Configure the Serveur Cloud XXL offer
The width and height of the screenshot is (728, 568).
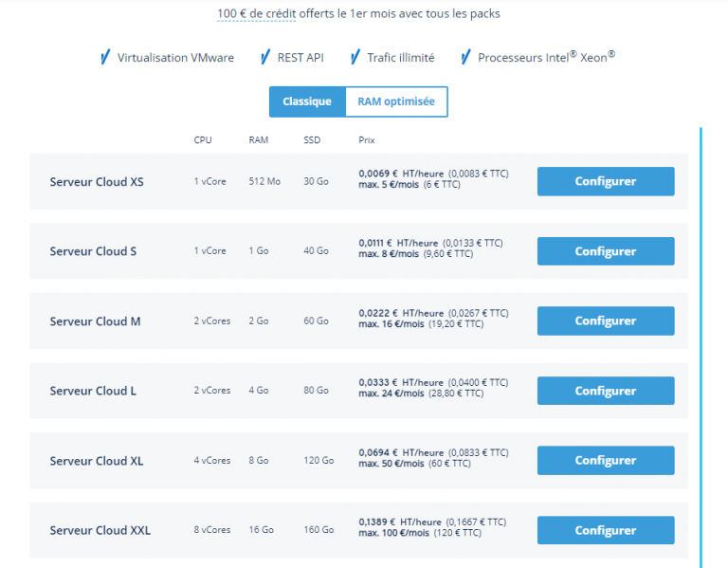coord(605,530)
